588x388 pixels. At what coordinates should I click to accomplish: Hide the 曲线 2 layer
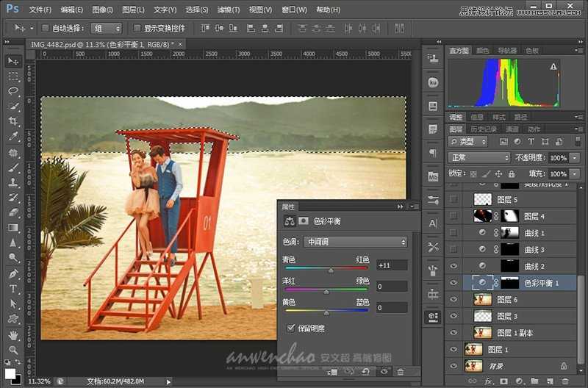point(453,266)
